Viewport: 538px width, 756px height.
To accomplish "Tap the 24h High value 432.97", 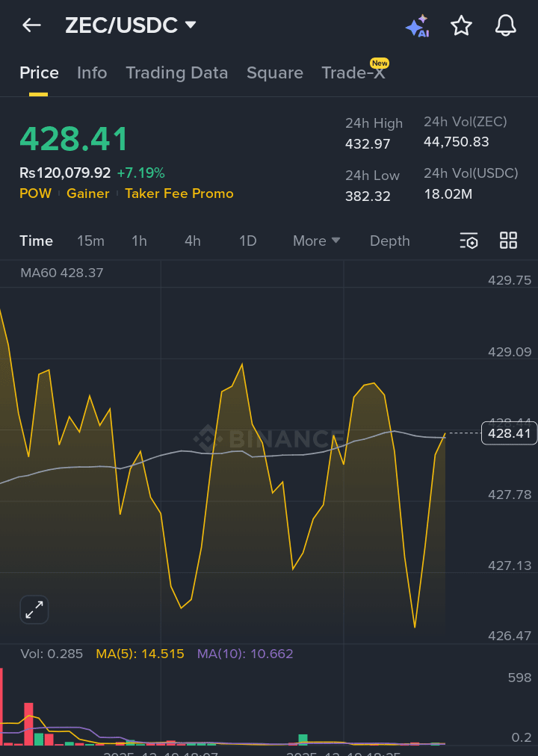I will (x=368, y=144).
